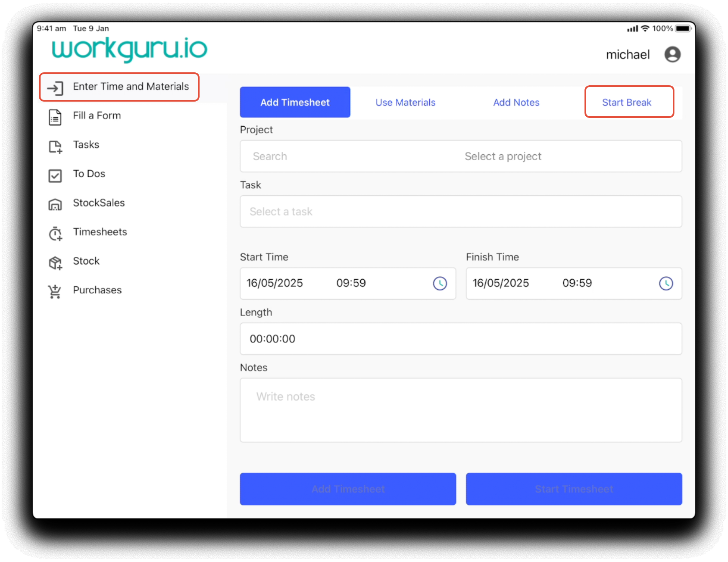
Task: Click the Stock box icon
Action: 55,263
